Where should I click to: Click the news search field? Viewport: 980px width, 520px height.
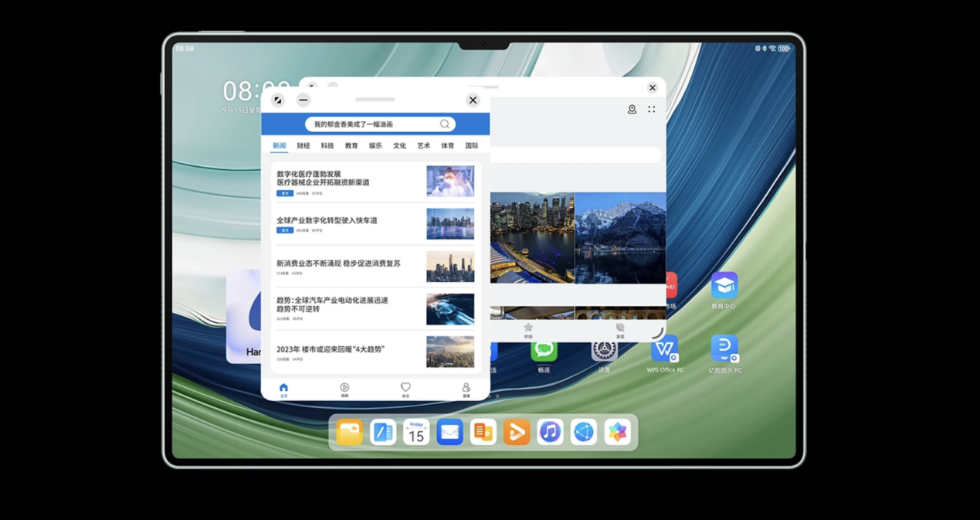click(x=380, y=124)
